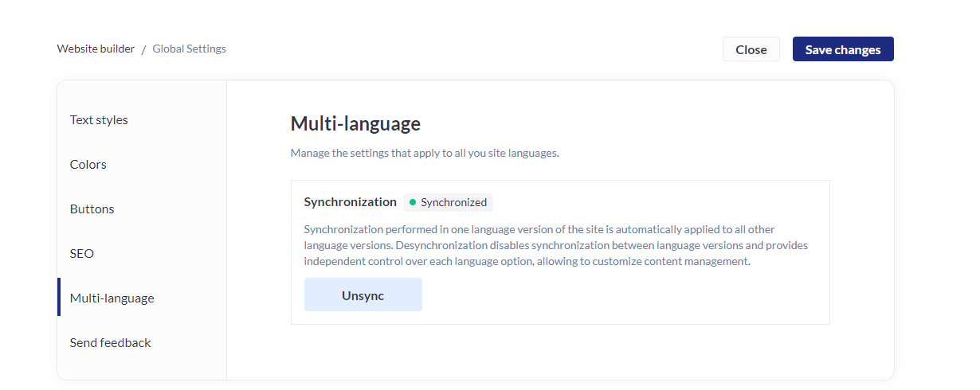
Task: Open the Text styles section
Action: [x=99, y=120]
